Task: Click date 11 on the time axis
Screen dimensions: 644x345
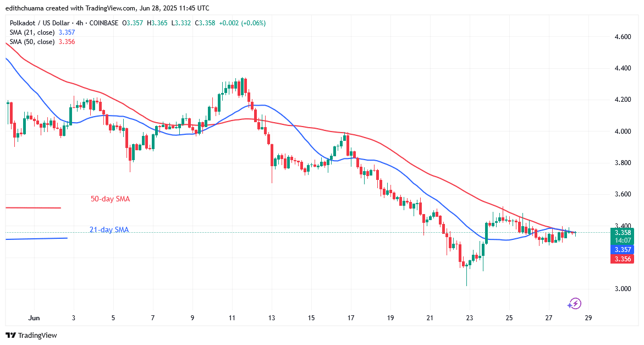Action: click(x=232, y=318)
